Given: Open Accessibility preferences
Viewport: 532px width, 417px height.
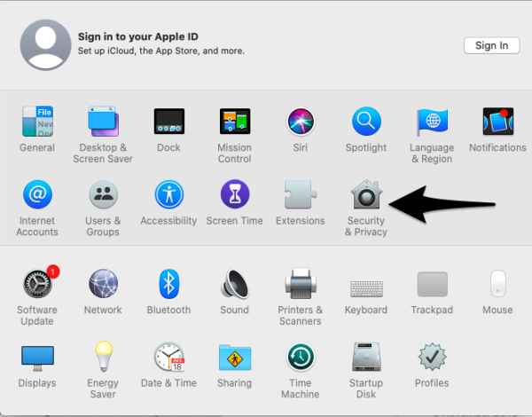Looking at the screenshot, I should tap(169, 194).
